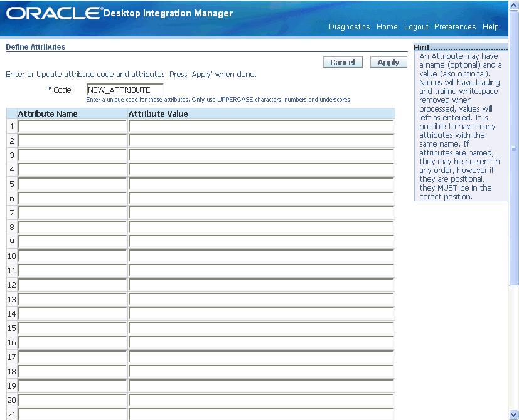Click the Attribute Name field in row 1
519x420 pixels.
71,126
